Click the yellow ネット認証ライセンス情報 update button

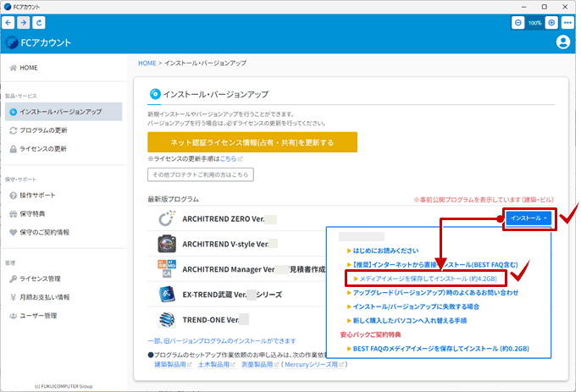tap(252, 142)
